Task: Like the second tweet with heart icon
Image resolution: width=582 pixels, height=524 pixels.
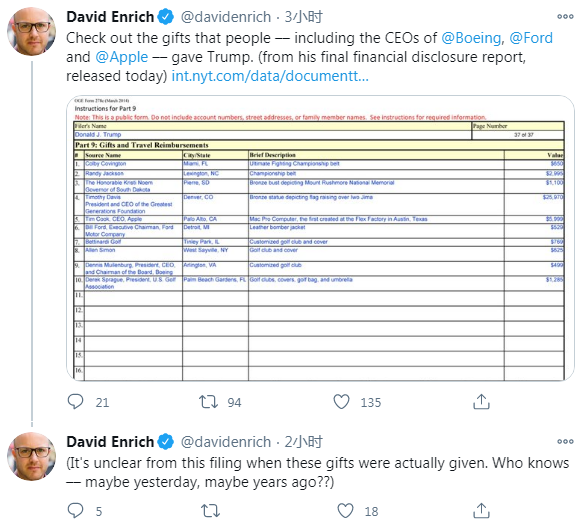Action: [x=345, y=511]
